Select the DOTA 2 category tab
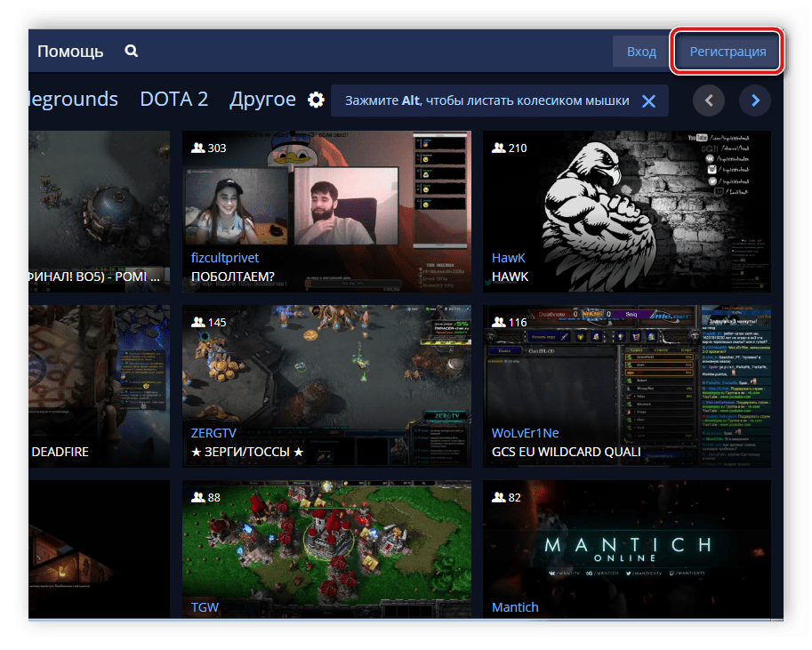 tap(173, 100)
